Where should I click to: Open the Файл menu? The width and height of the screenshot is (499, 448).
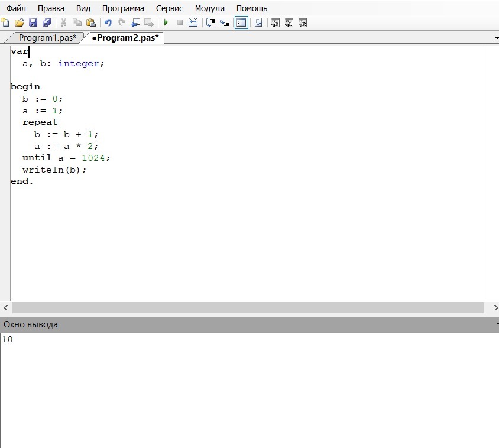click(x=16, y=8)
